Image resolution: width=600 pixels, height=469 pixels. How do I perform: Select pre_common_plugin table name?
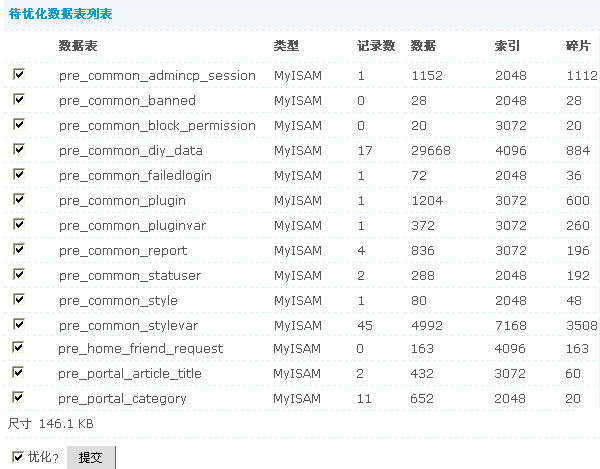click(x=122, y=201)
